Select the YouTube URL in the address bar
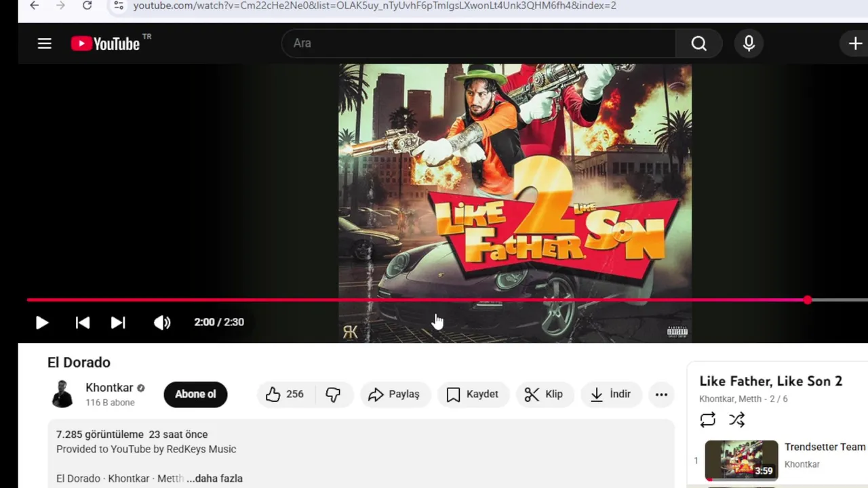The height and width of the screenshot is (488, 868). pos(374,5)
